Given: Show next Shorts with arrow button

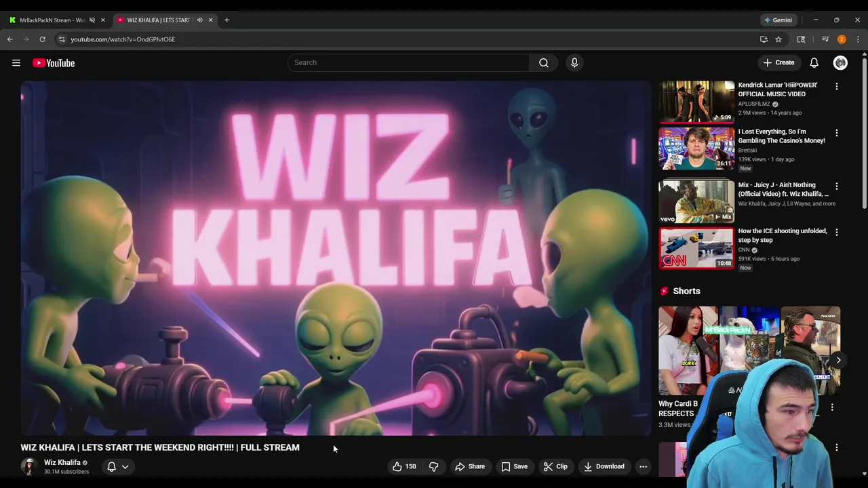Looking at the screenshot, I should 838,361.
